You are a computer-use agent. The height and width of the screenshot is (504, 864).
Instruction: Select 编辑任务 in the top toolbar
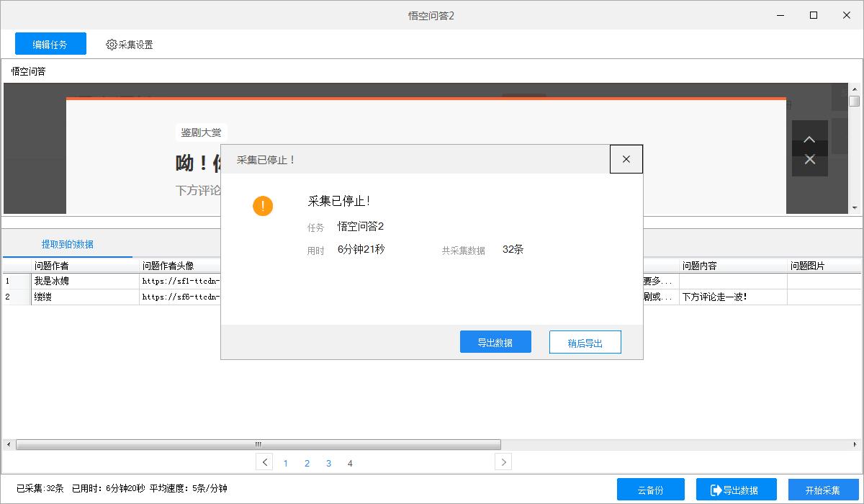tap(50, 44)
